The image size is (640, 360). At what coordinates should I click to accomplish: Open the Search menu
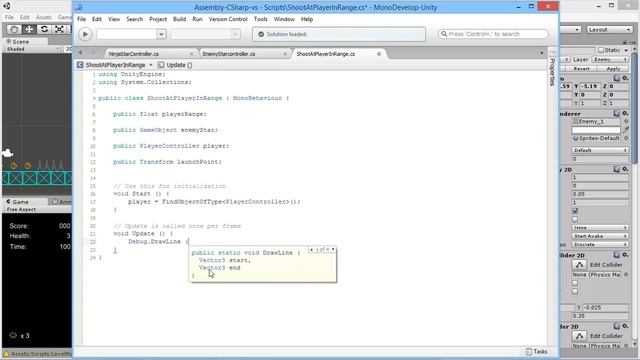click(134, 19)
